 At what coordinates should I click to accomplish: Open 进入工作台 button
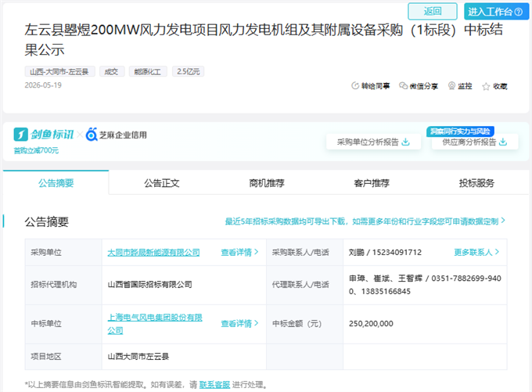[x=496, y=12]
